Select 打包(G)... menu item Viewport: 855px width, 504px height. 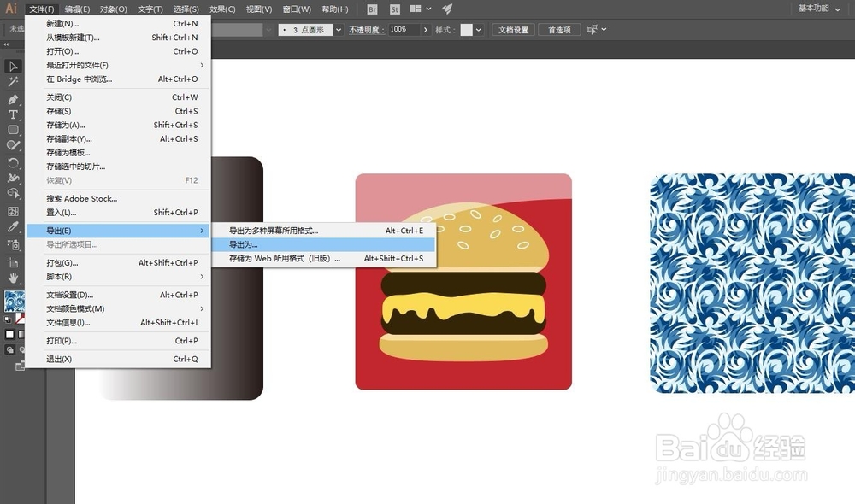[118, 262]
